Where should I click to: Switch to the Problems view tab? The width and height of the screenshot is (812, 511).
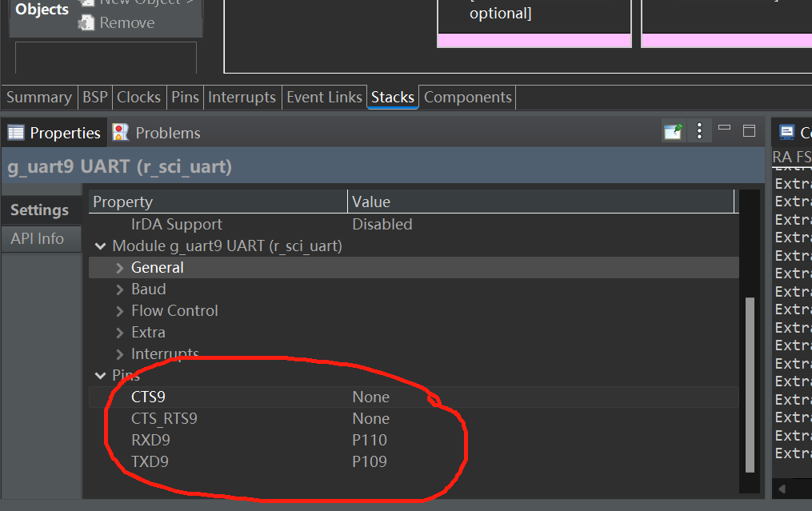(x=157, y=133)
